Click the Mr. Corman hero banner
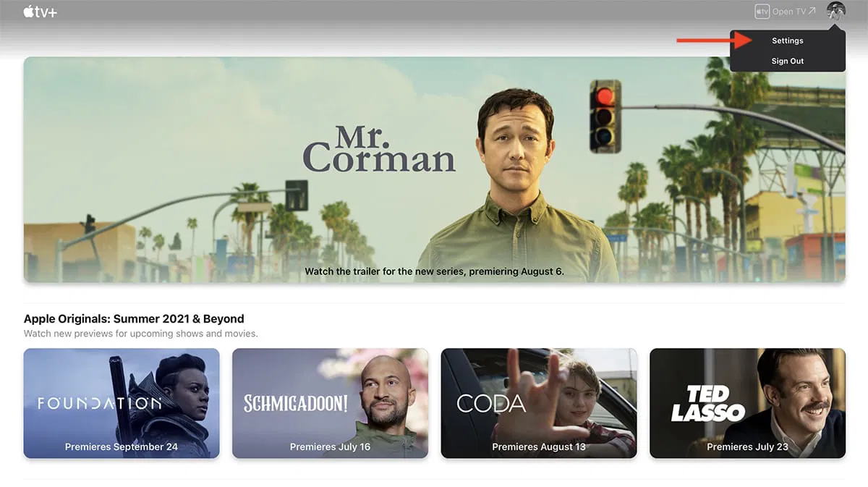Screen dimensions: 868x487 (x=434, y=170)
